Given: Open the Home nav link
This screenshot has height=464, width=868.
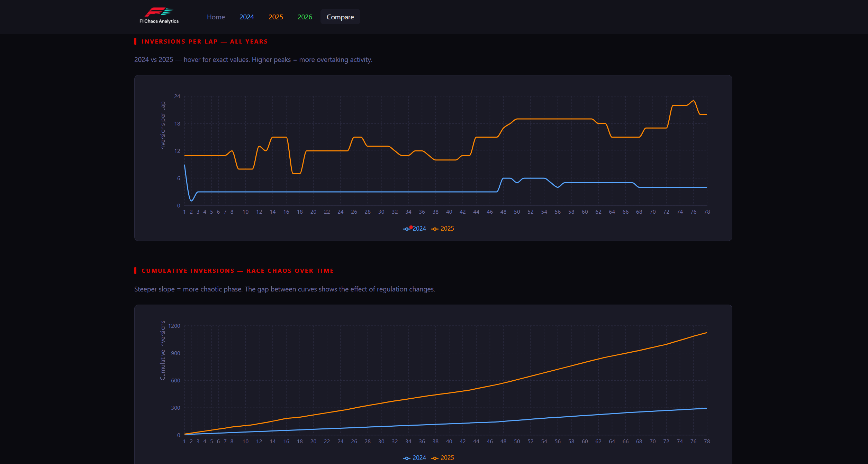Looking at the screenshot, I should (x=216, y=17).
